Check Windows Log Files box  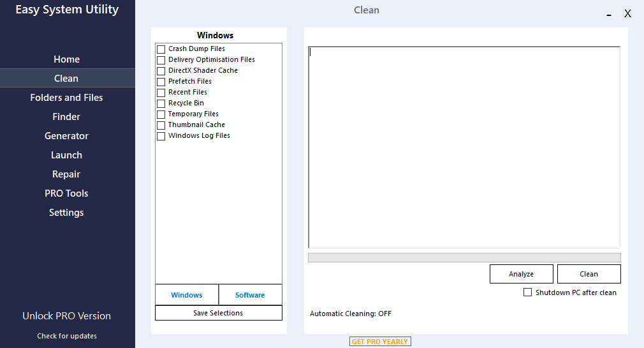[x=161, y=136]
